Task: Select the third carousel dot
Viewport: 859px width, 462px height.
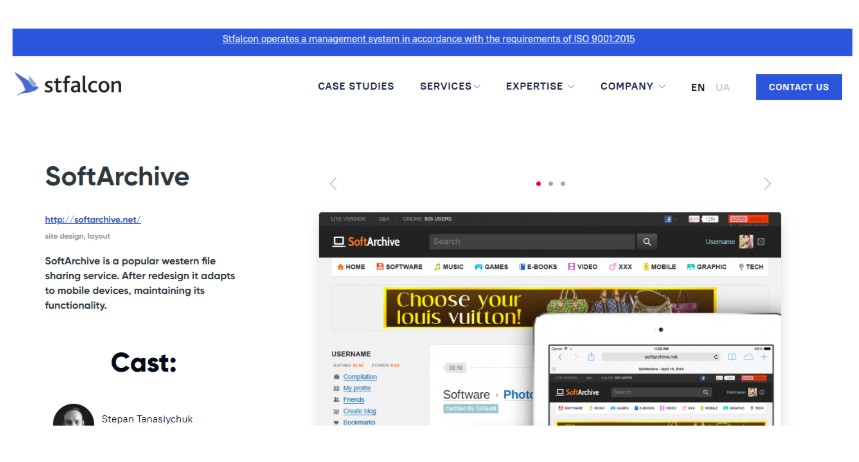Action: (562, 184)
